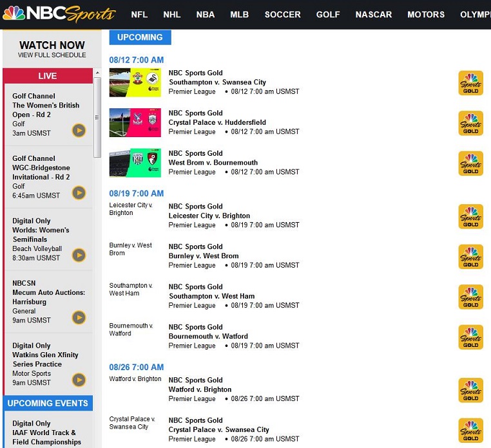
Task: Click Sports Gold icon for Southampton v. West Ham
Action: [x=470, y=297]
